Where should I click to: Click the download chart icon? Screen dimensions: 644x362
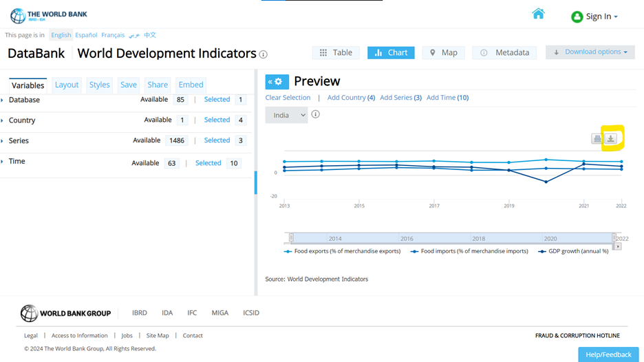[610, 138]
